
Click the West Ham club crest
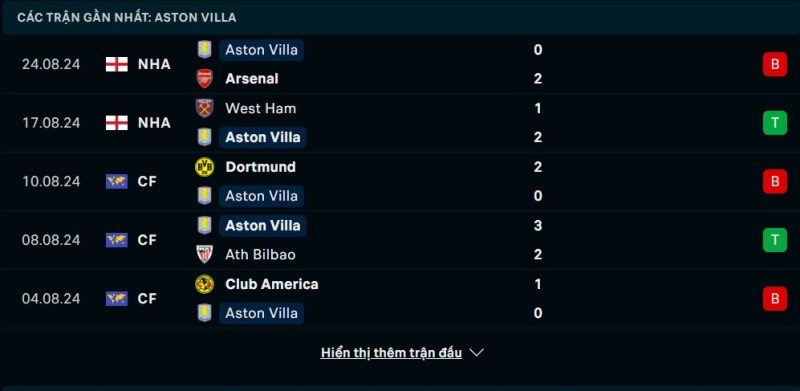pyautogui.click(x=205, y=108)
